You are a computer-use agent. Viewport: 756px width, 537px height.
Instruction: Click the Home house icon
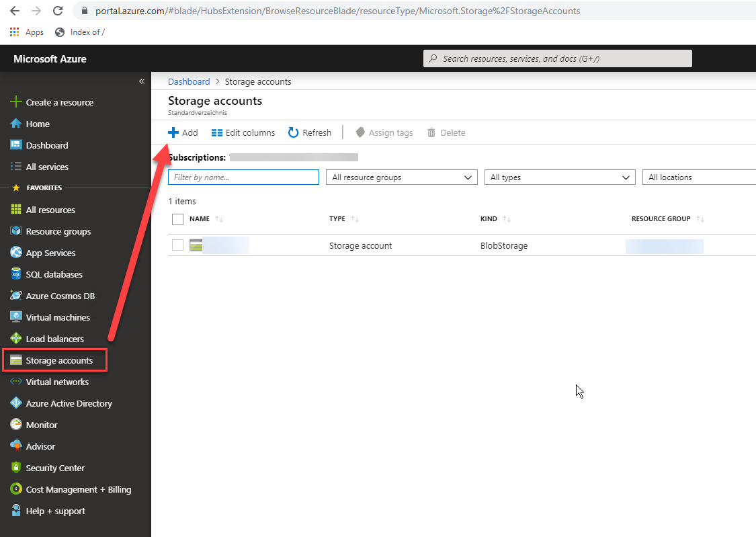pos(16,124)
